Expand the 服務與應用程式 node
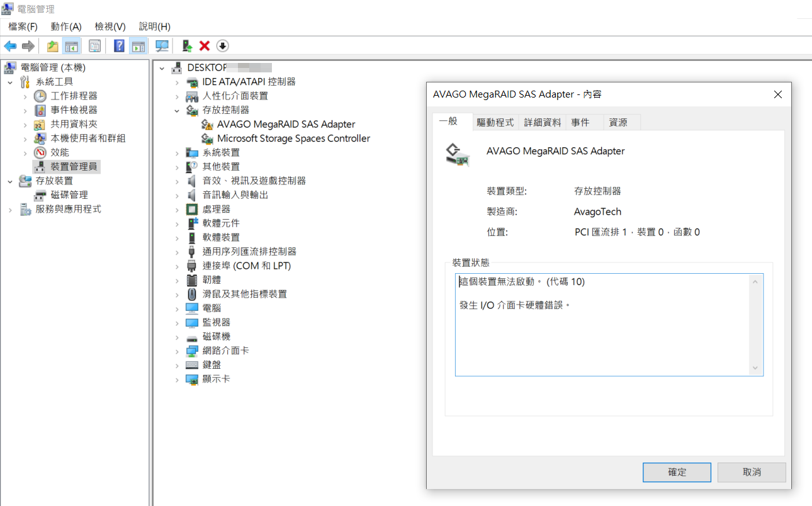812x506 pixels. coord(10,210)
